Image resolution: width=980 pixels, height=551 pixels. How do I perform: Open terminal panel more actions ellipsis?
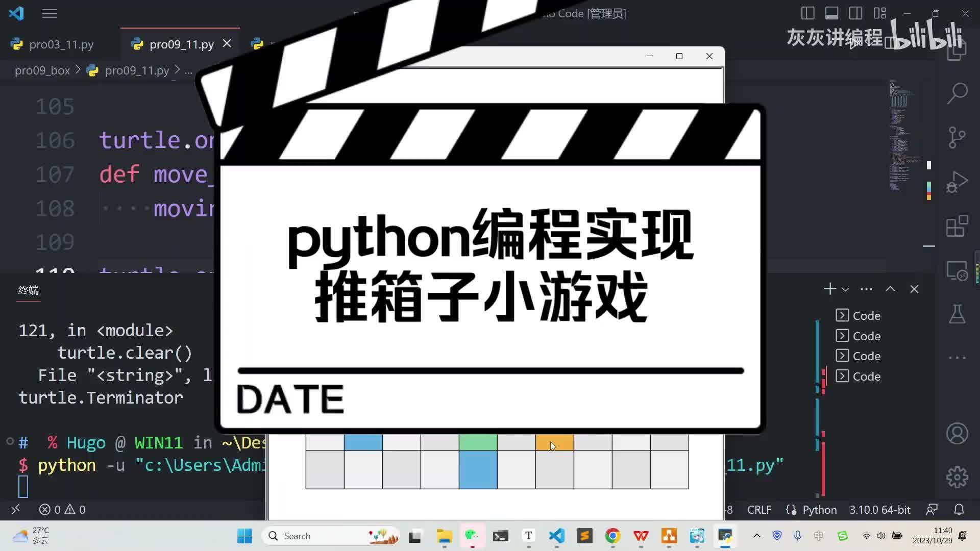pyautogui.click(x=866, y=289)
